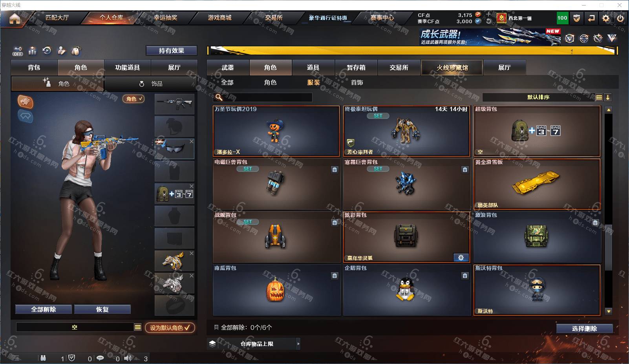Click the power exit icon
629x364 pixels.
(x=620, y=18)
